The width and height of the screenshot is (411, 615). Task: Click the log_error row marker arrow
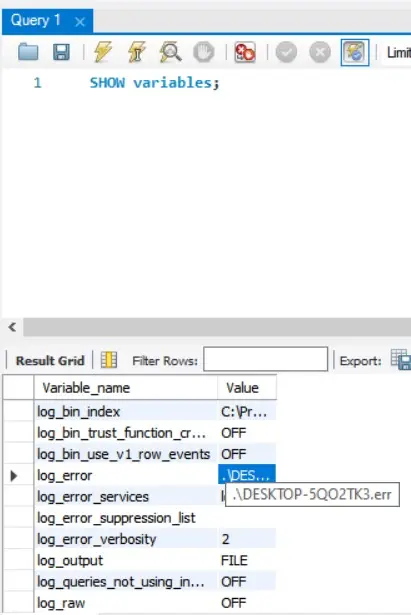[14, 475]
